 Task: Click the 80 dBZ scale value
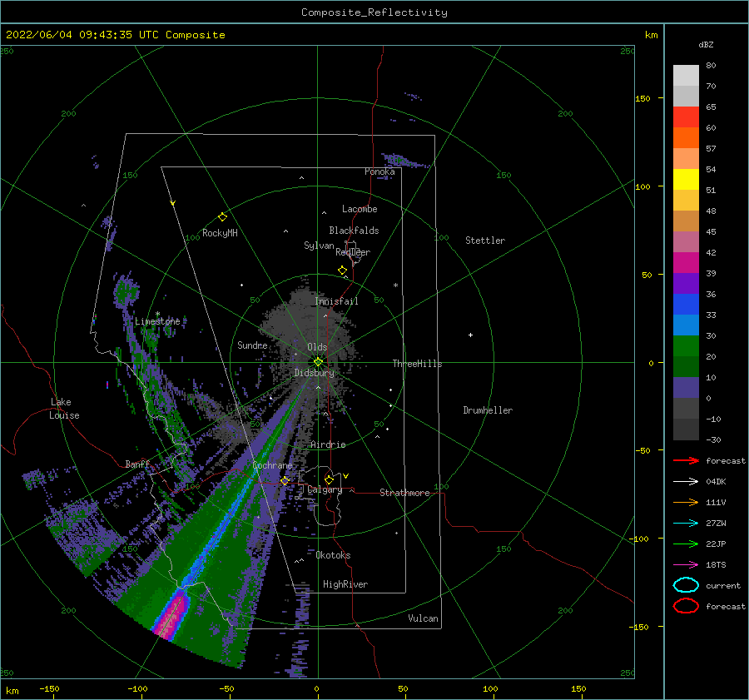pyautogui.click(x=711, y=65)
